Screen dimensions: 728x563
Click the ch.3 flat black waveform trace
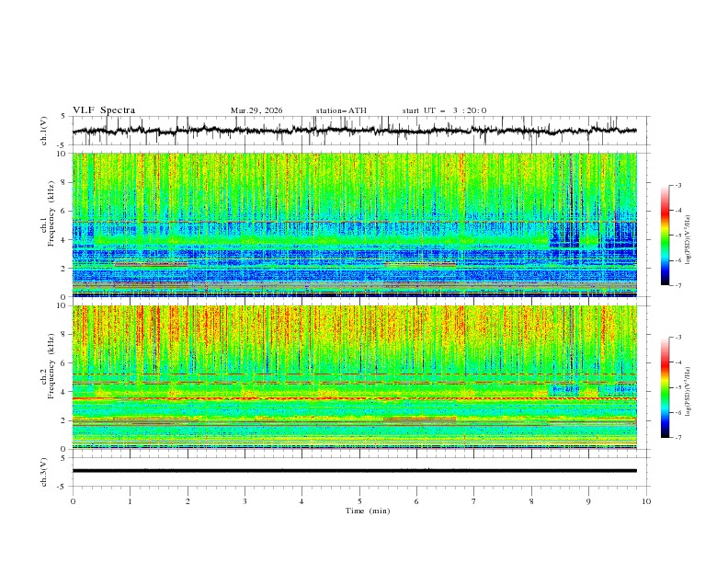pos(354,471)
